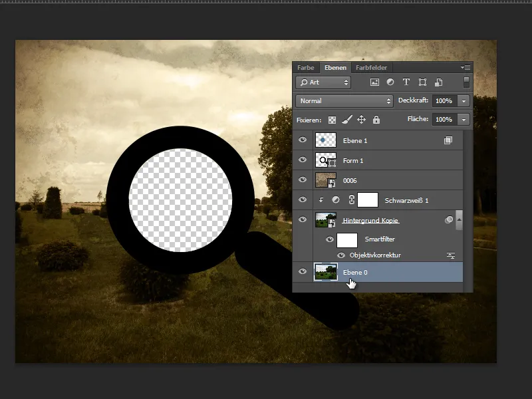Open Objektivkorrektur blending options icon
The image size is (532, 399).
click(451, 255)
